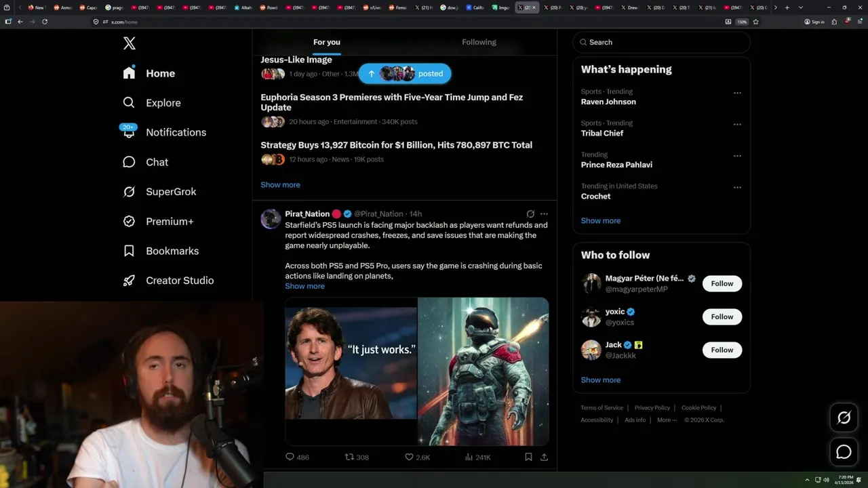Viewport: 868px width, 488px height.
Task: Open Windows notification center bell
Action: click(860, 480)
